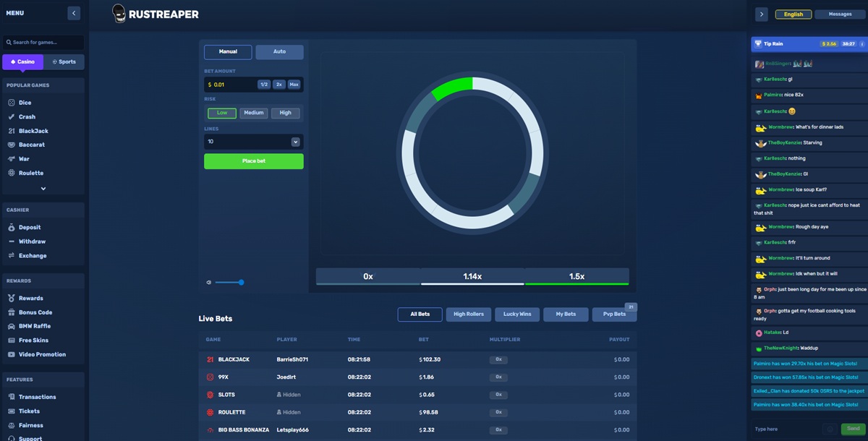Expand more popular games chevron
The width and height of the screenshot is (868, 441).
(43, 189)
